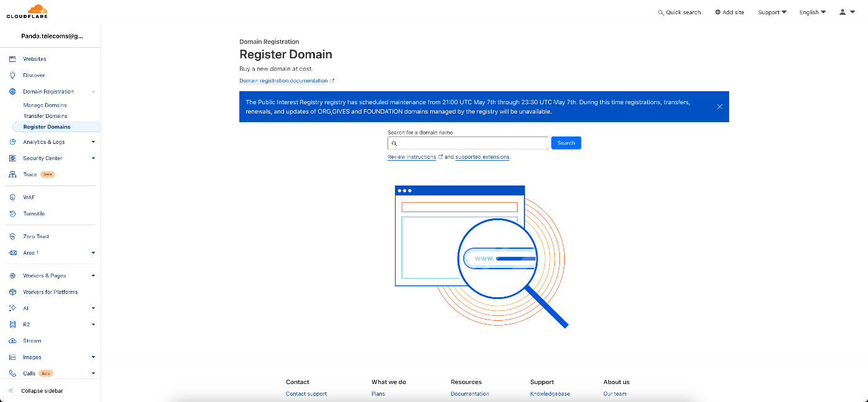Open the Our team footer link
The height and width of the screenshot is (402, 868).
[615, 394]
